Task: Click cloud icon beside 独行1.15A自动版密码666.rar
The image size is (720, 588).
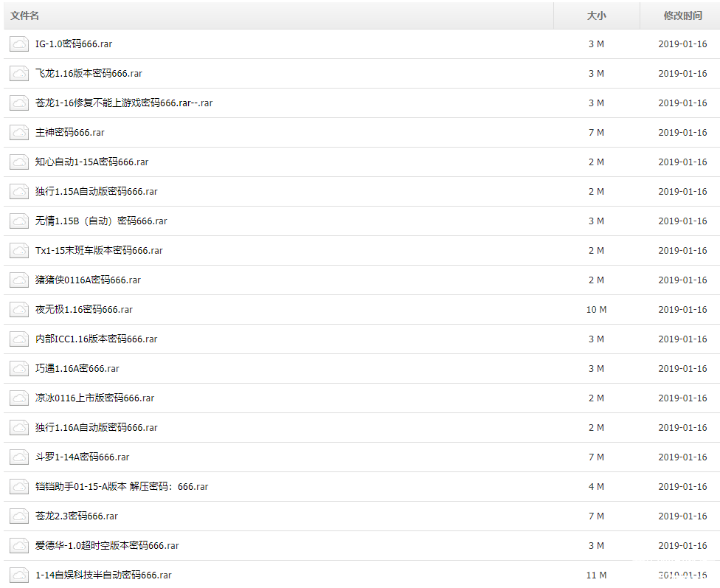Action: tap(19, 192)
